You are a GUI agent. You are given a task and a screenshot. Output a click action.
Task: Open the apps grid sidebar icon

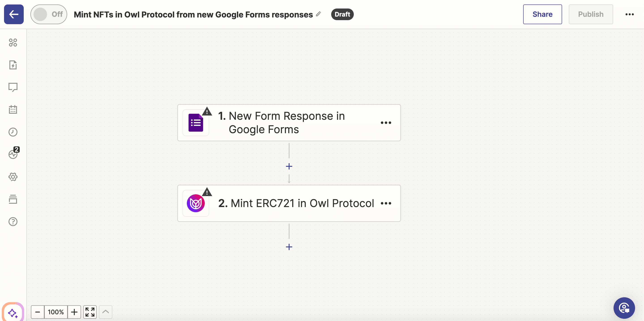13,43
